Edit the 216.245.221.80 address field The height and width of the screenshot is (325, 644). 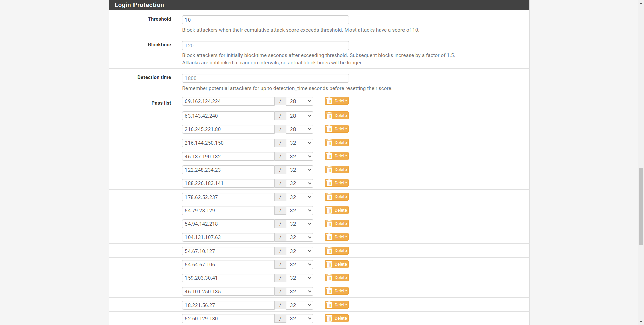228,129
